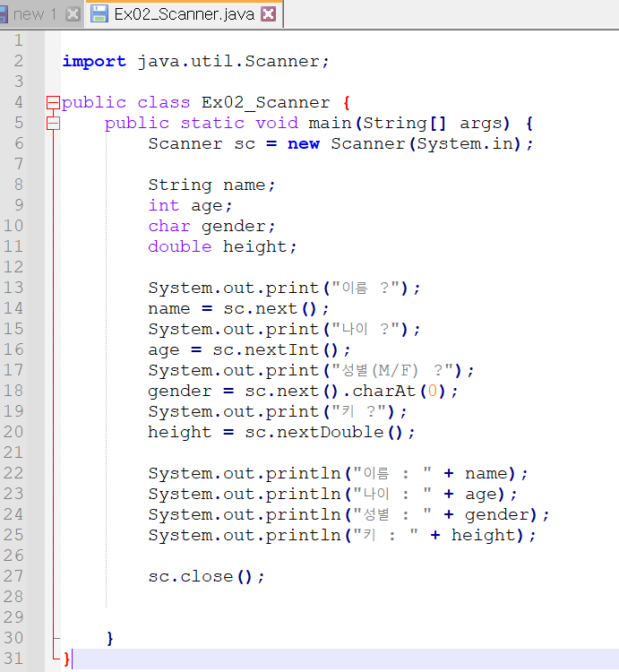Viewport: 619px width, 672px height.
Task: Click the 'static' keyword on line 5
Action: [212, 123]
